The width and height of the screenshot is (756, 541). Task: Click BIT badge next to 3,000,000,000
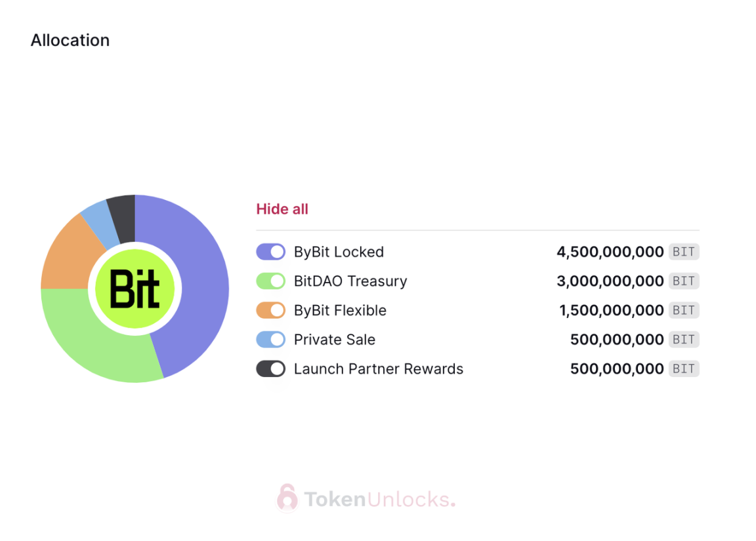click(684, 281)
